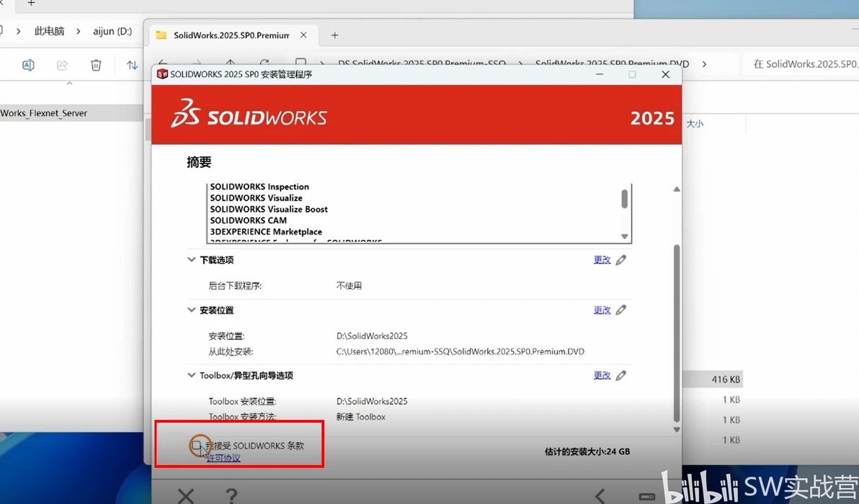Click the product list scrollbar down arrow
This screenshot has height=504, width=859.
coord(625,236)
